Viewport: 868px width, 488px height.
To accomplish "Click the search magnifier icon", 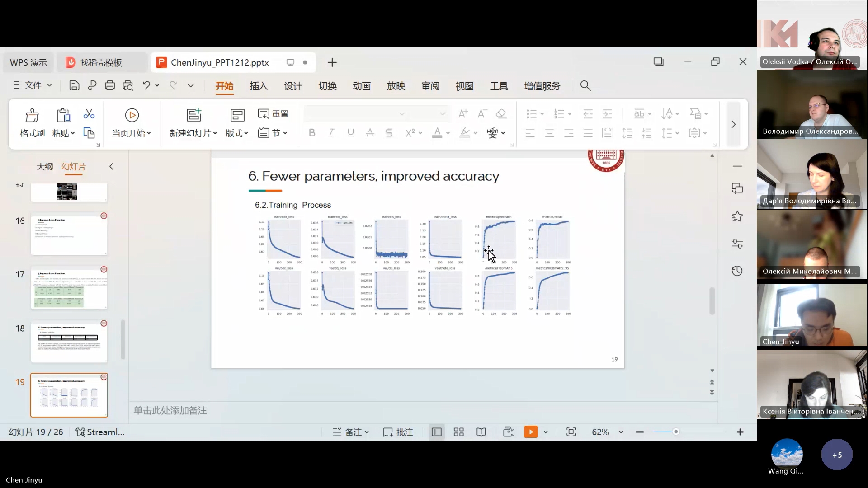I will 585,86.
